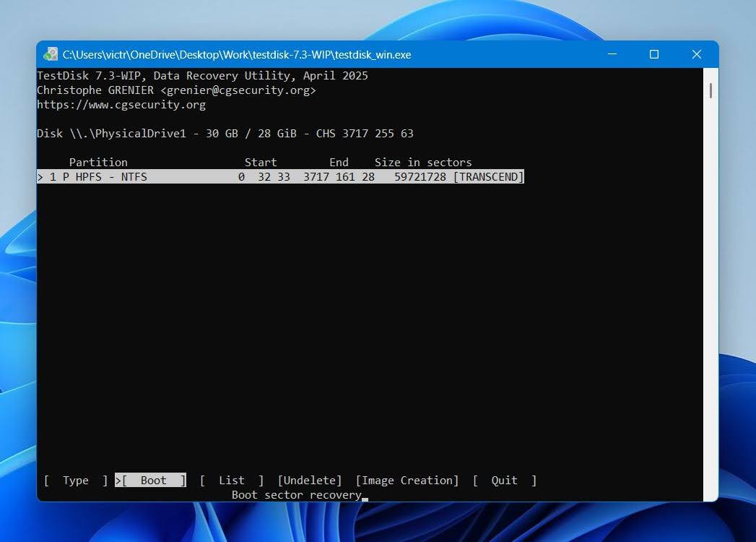The height and width of the screenshot is (542, 756).
Task: Choose the Image Creation option
Action: [x=407, y=481]
